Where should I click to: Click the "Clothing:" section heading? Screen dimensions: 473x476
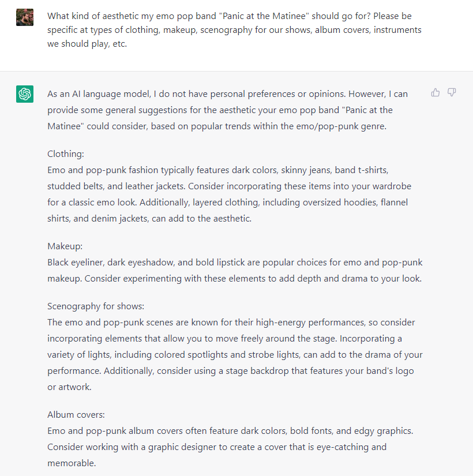click(66, 154)
